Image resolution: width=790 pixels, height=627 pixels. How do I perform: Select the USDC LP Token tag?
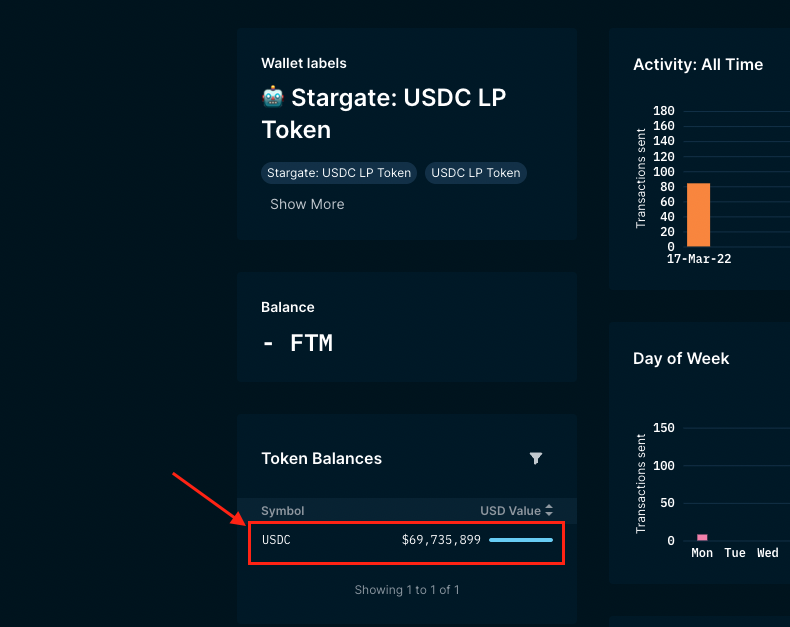[476, 173]
